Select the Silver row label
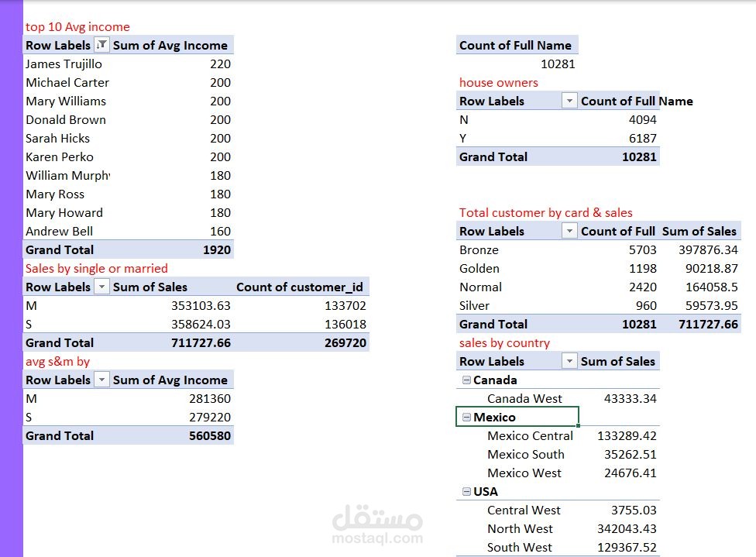Screen dimensions: 756x557 coord(474,306)
